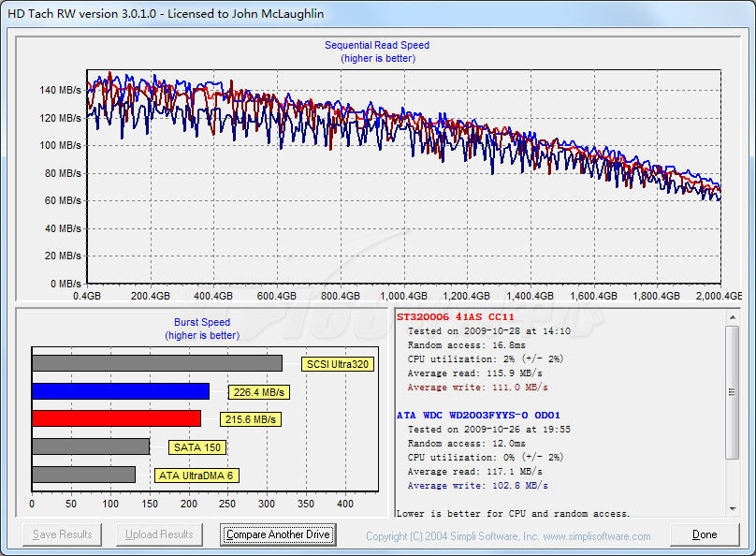
Task: Click the Save Results button
Action: click(x=62, y=534)
